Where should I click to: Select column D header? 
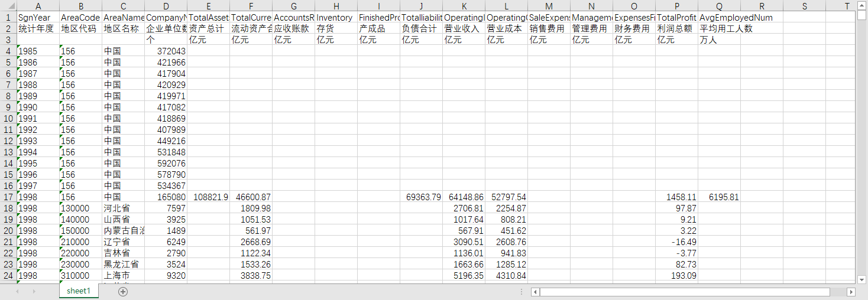pos(166,6)
